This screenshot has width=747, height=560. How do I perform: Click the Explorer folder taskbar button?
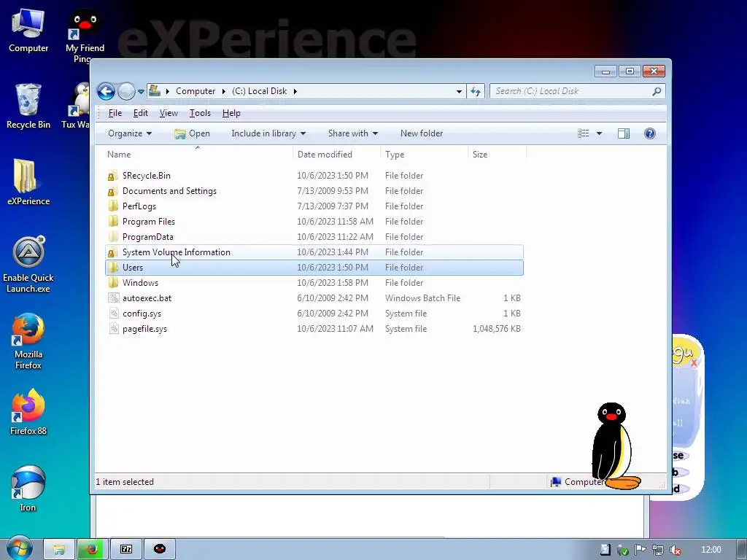(59, 549)
